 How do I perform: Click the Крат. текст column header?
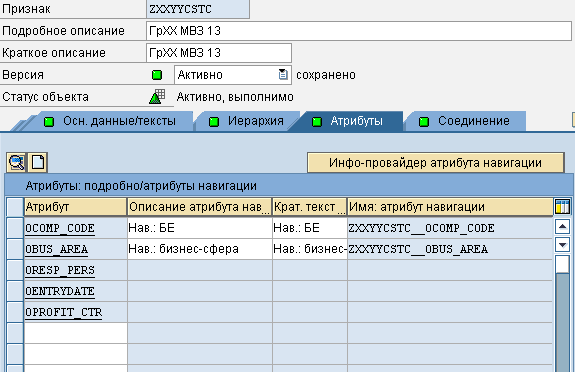pos(310,207)
